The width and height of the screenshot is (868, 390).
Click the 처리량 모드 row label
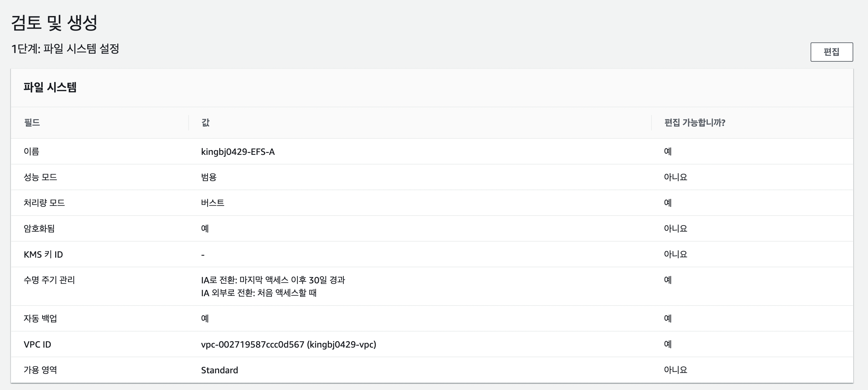tap(44, 203)
